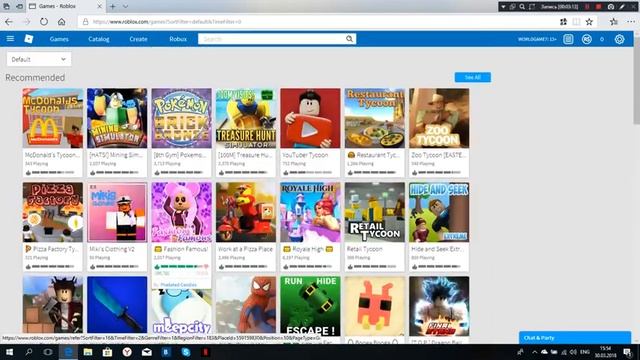
Task: Open the blue knife game thumbnail
Action: click(117, 305)
